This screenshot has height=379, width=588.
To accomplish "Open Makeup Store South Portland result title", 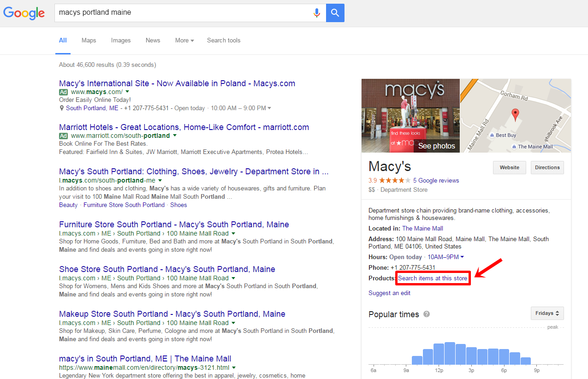I will click(172, 314).
